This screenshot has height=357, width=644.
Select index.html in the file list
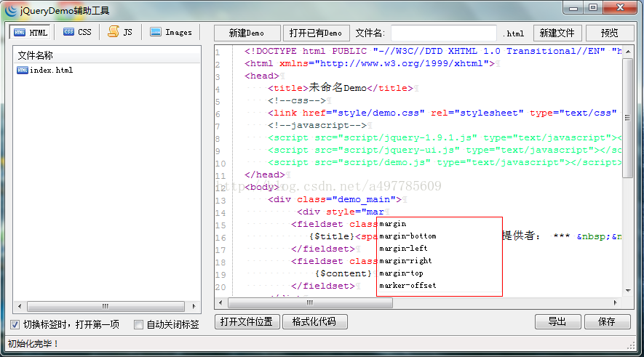(x=52, y=71)
